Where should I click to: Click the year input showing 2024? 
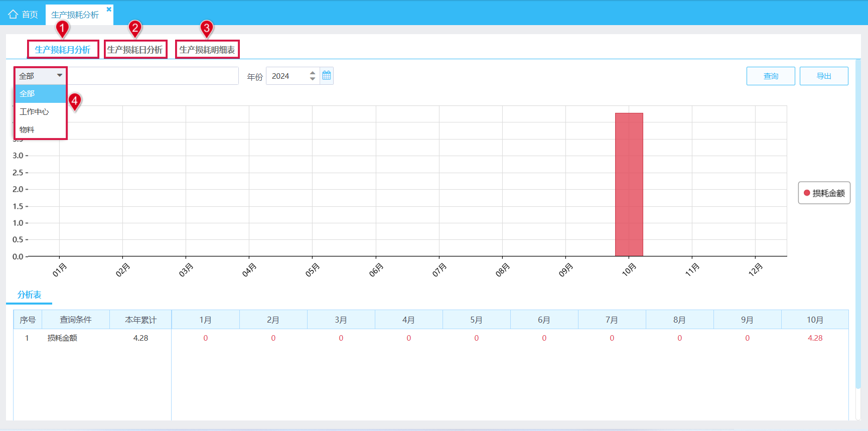pyautogui.click(x=287, y=76)
